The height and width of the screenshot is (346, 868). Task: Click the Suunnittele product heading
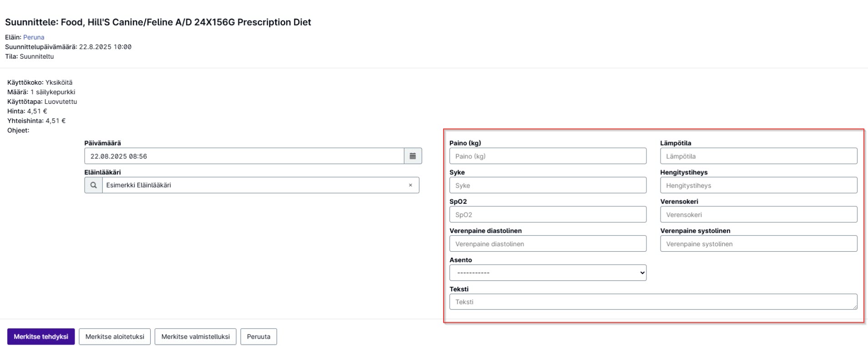158,22
